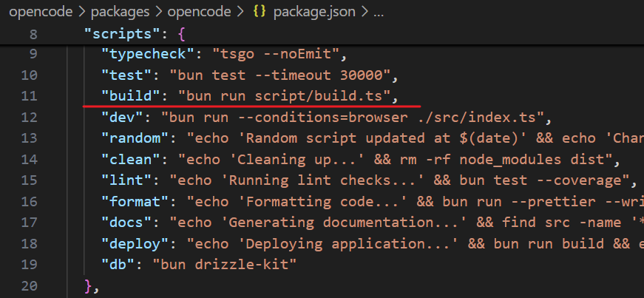Click the clean command with rm -rf node_modules
This screenshot has width=644, height=298.
(x=395, y=160)
